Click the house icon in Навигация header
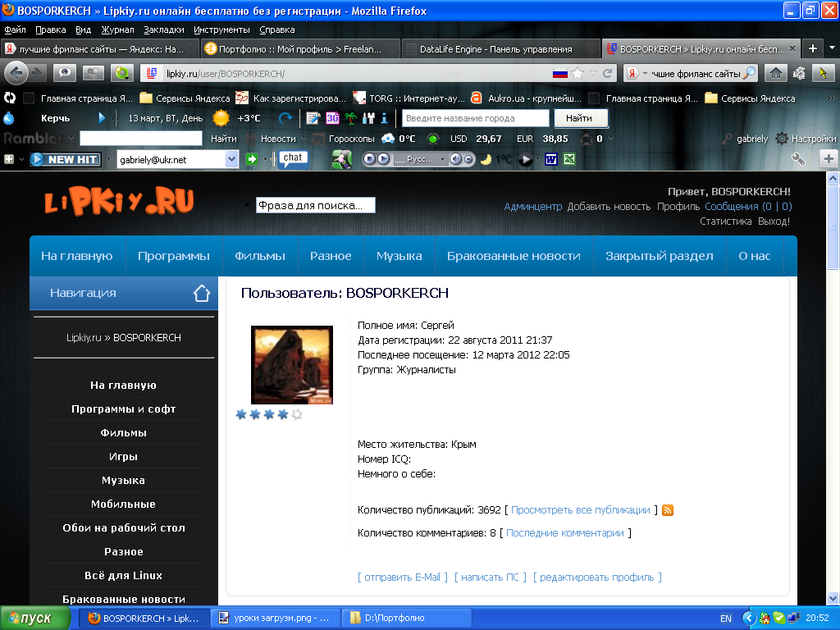The width and height of the screenshot is (840, 630). [x=202, y=293]
